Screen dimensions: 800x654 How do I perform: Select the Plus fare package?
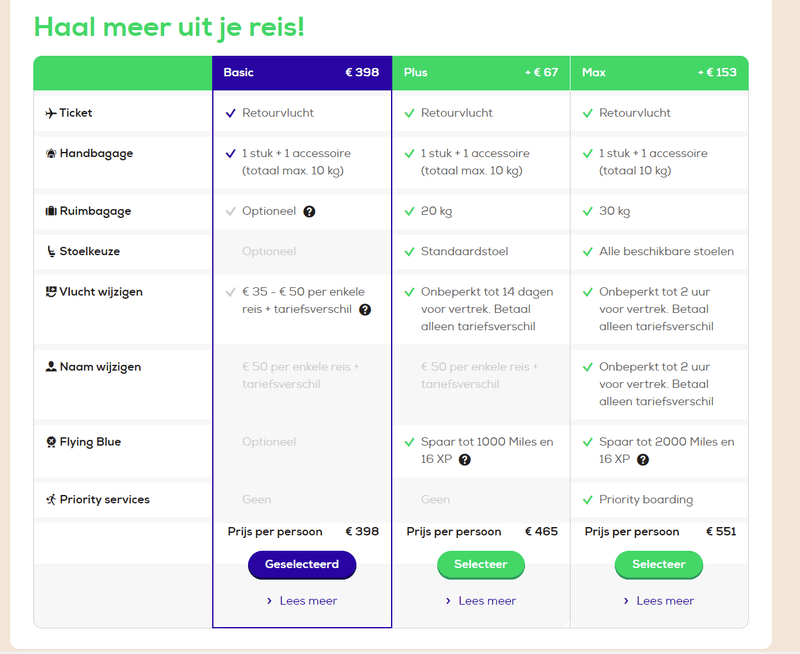point(481,565)
